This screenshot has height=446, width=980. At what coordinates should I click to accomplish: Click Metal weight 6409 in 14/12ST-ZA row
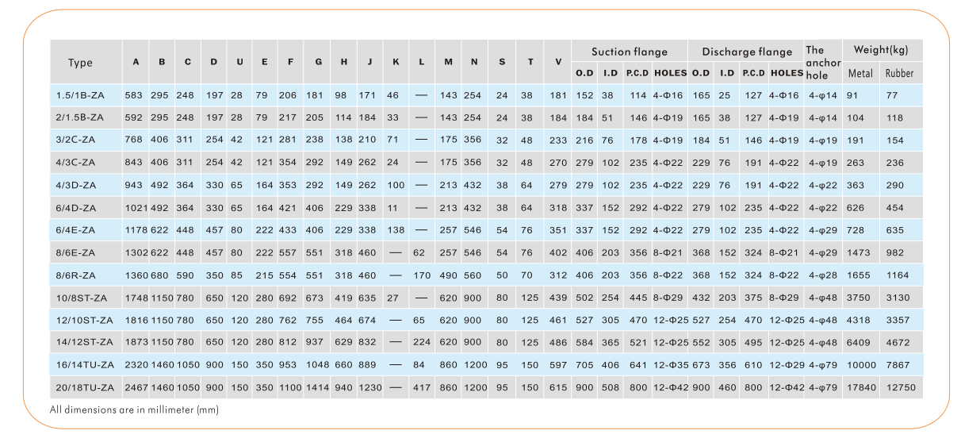pyautogui.click(x=858, y=343)
